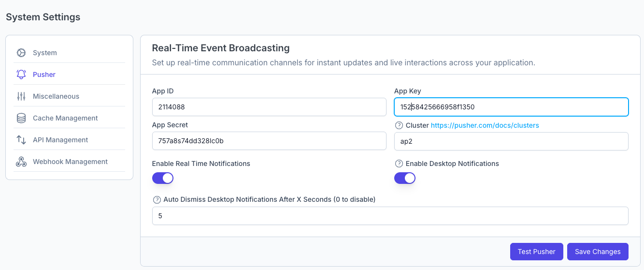Turn off the Desktop Notifications toggle
The height and width of the screenshot is (270, 644).
click(405, 178)
